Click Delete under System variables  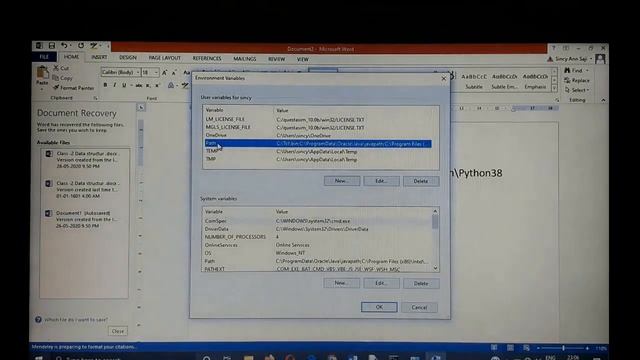point(421,283)
